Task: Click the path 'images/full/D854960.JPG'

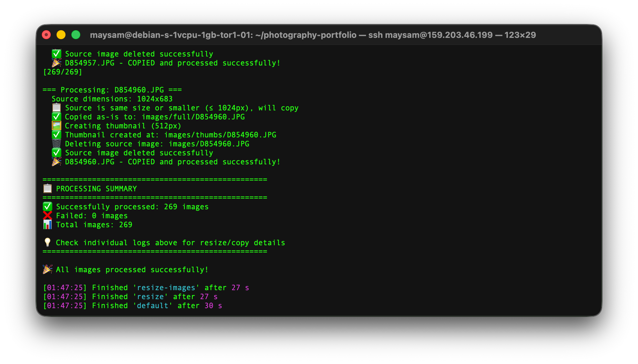Action: coord(193,117)
